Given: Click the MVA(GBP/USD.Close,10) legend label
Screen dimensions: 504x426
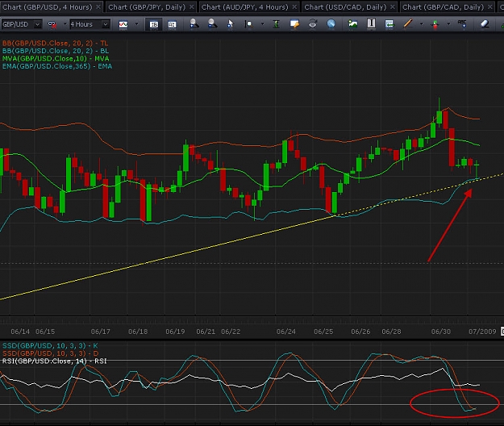Looking at the screenshot, I should click(56, 59).
